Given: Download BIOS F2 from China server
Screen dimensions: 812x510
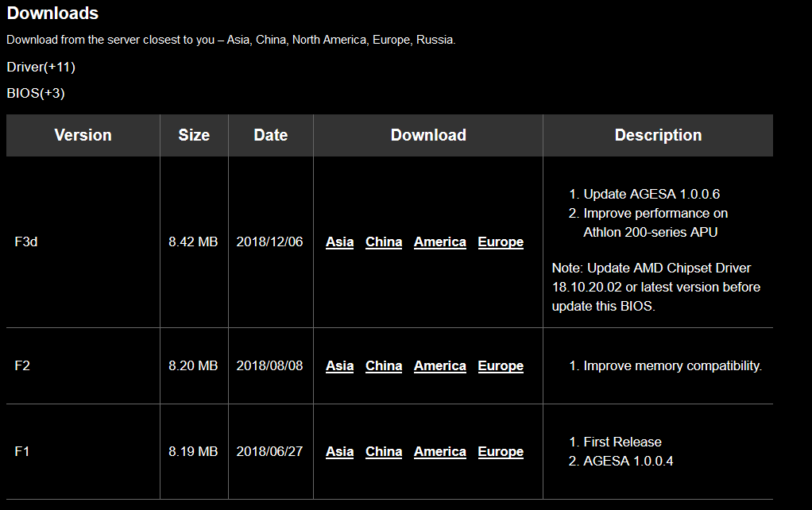Looking at the screenshot, I should [x=384, y=365].
